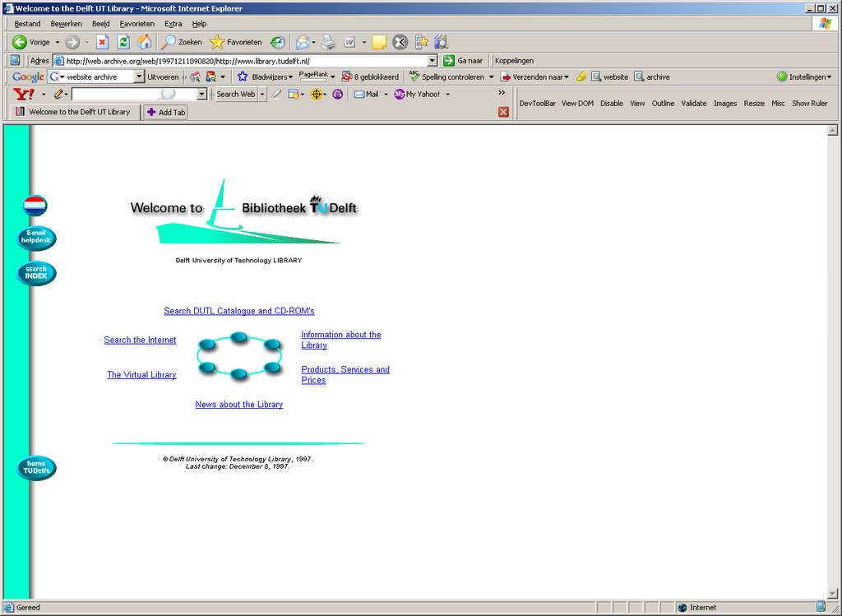Expand the address bar URL dropdown
The width and height of the screenshot is (842, 616).
tap(433, 61)
